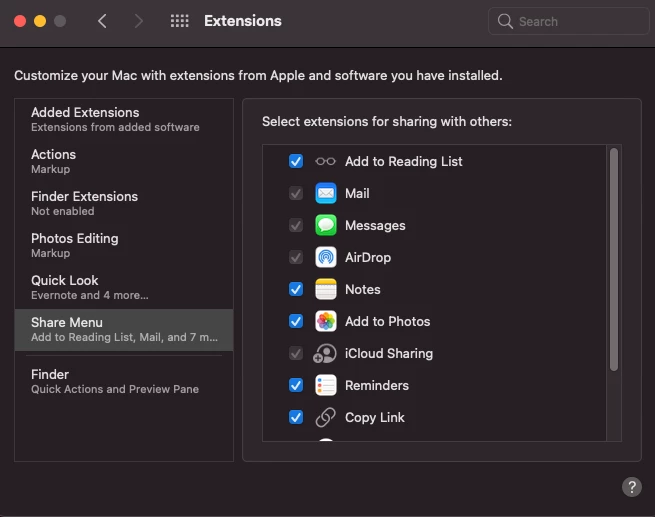Uncheck the Add to Photos checkbox
This screenshot has height=517, width=655.
click(x=296, y=322)
